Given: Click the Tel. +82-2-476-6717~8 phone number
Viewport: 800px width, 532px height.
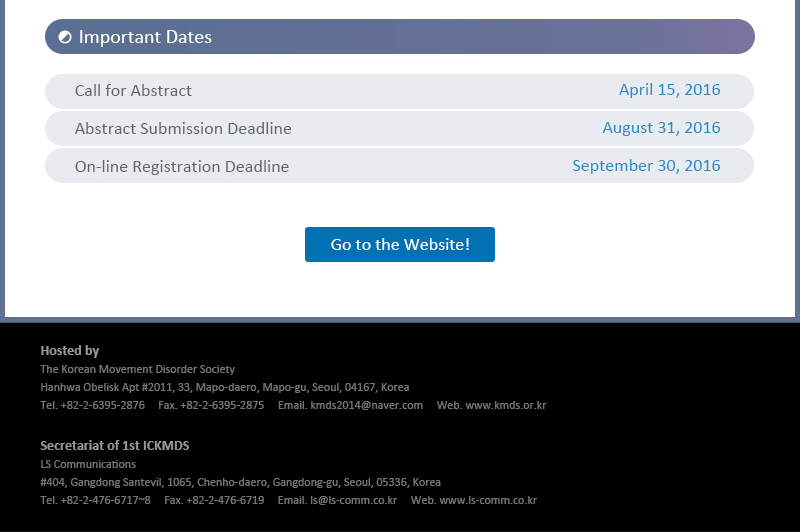Looking at the screenshot, I should coord(95,500).
